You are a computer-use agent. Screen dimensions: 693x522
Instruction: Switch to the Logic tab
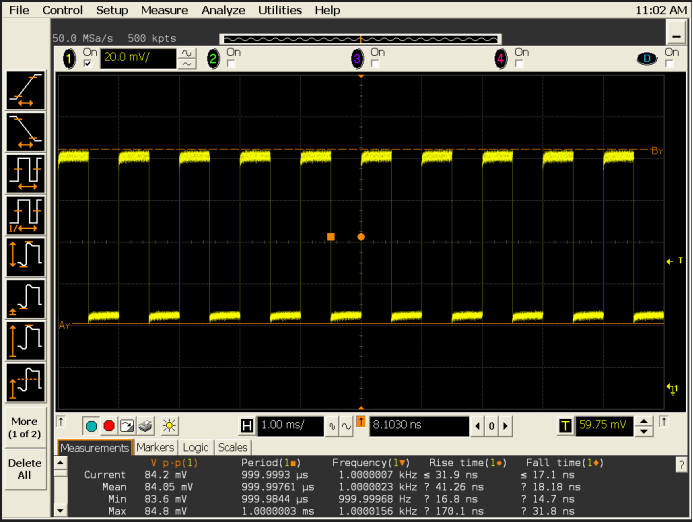click(x=195, y=447)
